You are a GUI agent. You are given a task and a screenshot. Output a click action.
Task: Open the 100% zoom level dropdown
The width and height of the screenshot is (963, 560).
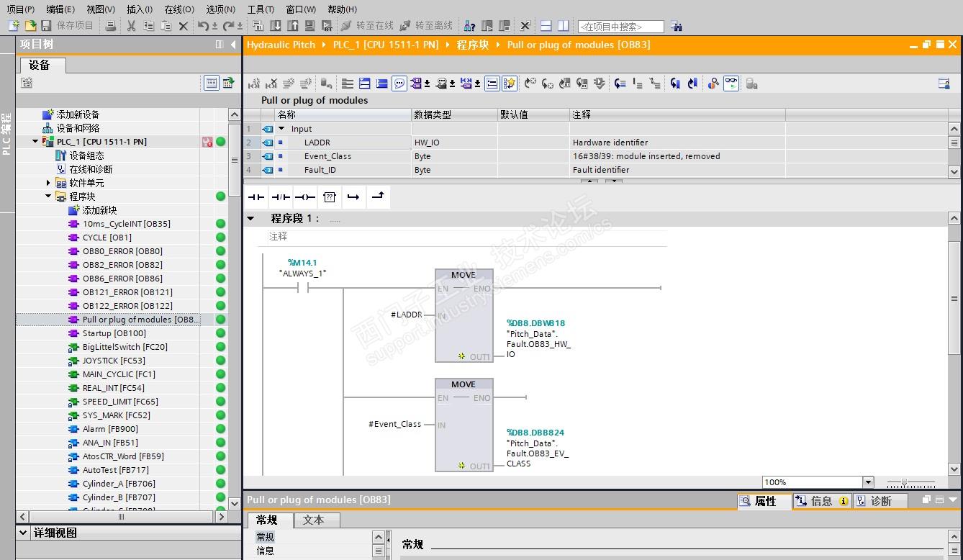click(868, 482)
